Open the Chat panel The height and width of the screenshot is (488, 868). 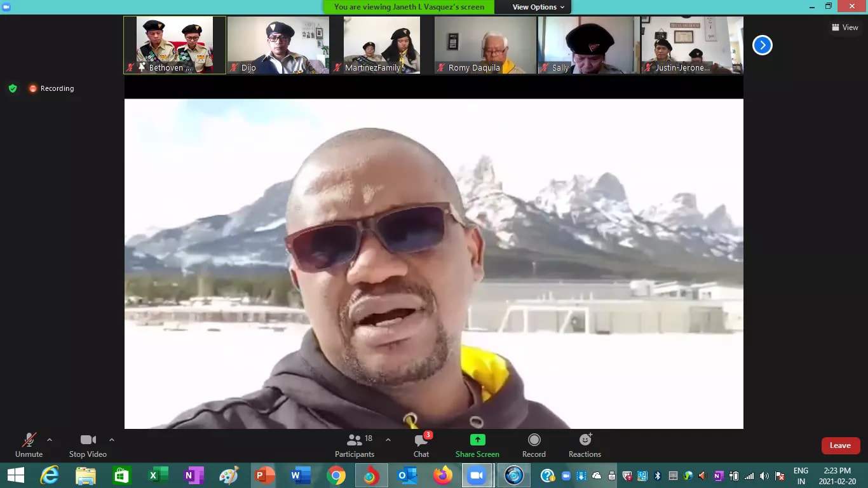(x=421, y=445)
